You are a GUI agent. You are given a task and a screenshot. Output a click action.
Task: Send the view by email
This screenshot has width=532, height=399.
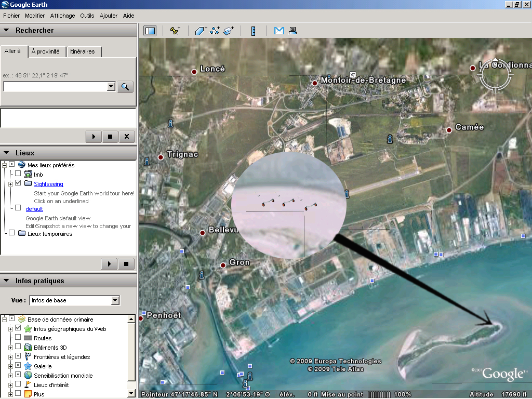(279, 31)
